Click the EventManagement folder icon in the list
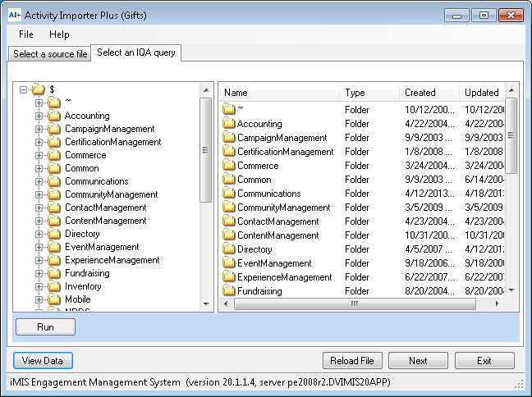Viewport: 532px width, 397px height. [x=229, y=263]
